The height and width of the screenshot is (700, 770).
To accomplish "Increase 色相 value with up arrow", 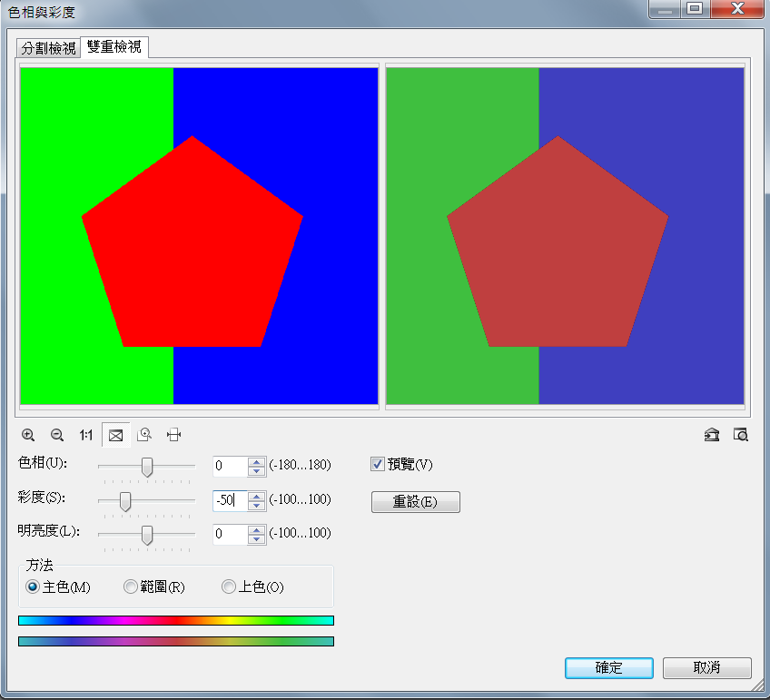I will (x=256, y=461).
